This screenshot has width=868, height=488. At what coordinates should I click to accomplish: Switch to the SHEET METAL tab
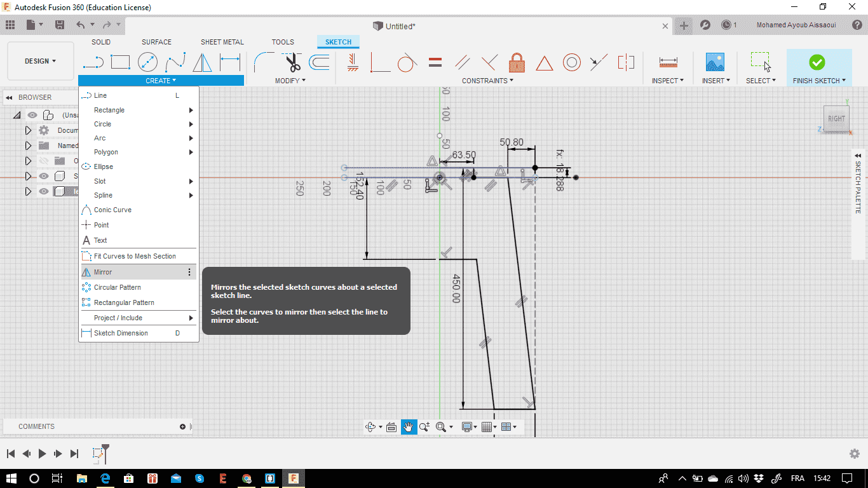pyautogui.click(x=222, y=42)
